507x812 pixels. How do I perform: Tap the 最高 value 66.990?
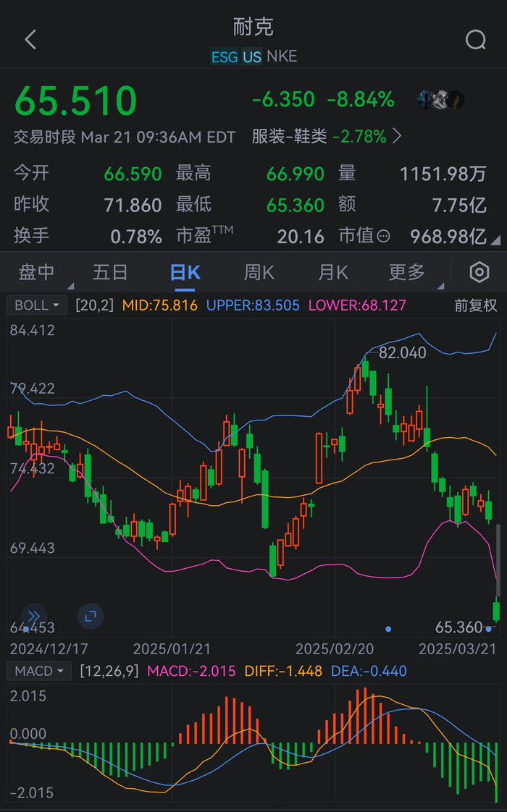pos(295,174)
